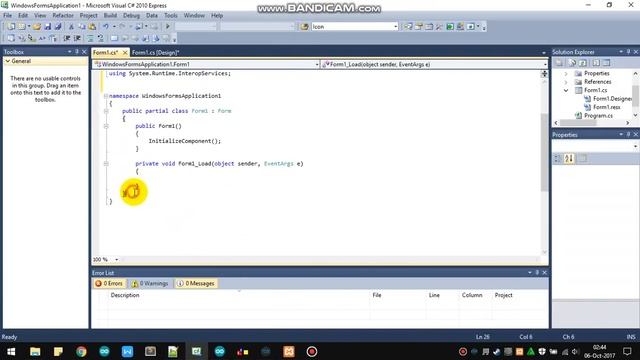Click the Alphabetical sort icon in Properties
This screenshot has height=360, width=640.
click(569, 158)
